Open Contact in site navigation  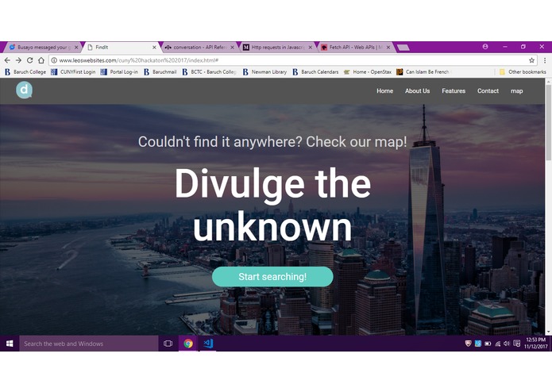pyautogui.click(x=488, y=91)
